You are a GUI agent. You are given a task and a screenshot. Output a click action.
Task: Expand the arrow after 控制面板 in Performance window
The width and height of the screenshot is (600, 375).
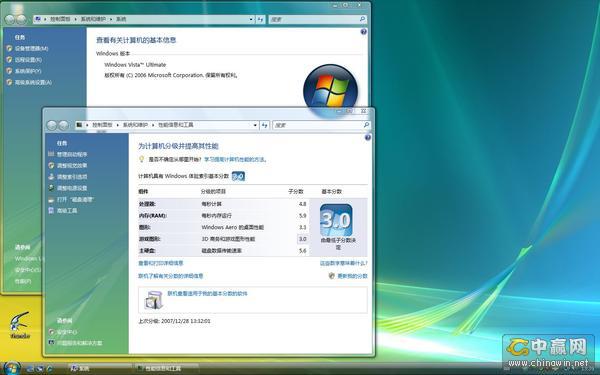click(x=118, y=125)
